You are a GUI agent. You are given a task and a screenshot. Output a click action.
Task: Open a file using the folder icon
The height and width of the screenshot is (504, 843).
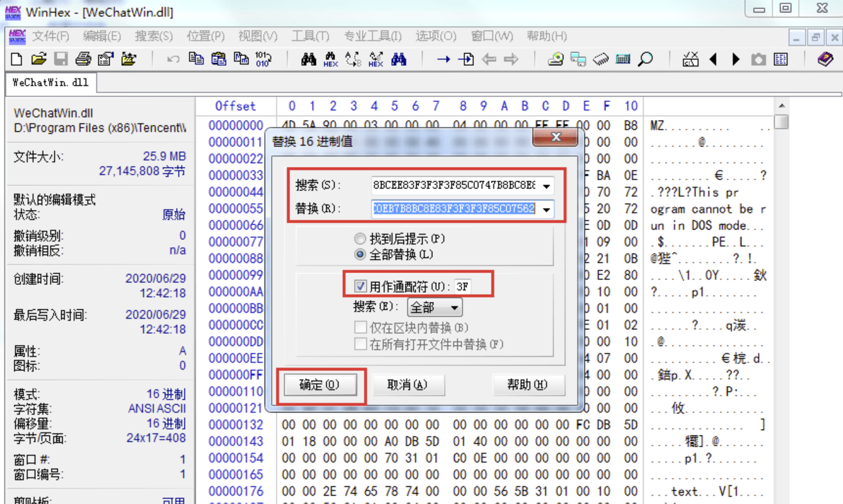click(38, 59)
